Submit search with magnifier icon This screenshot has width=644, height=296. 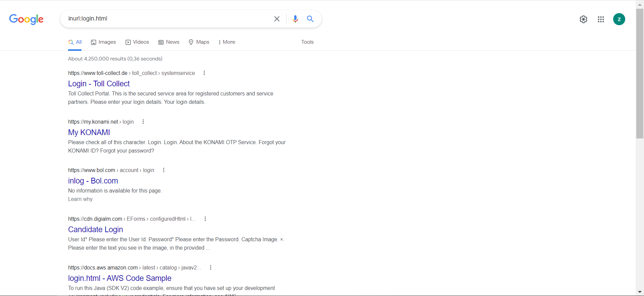click(x=310, y=19)
